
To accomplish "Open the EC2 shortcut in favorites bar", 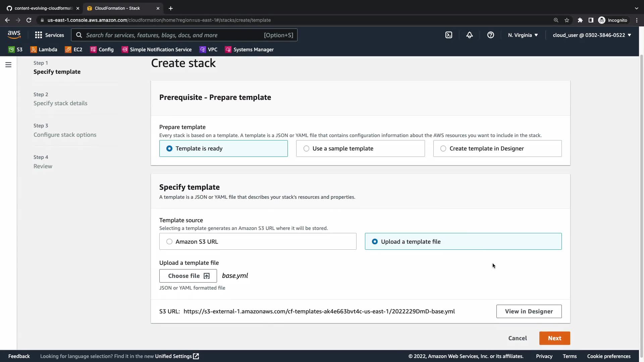I will point(73,49).
